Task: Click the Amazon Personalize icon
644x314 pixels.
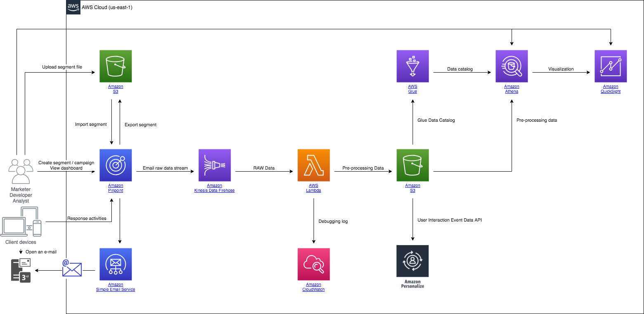Action: [x=413, y=261]
